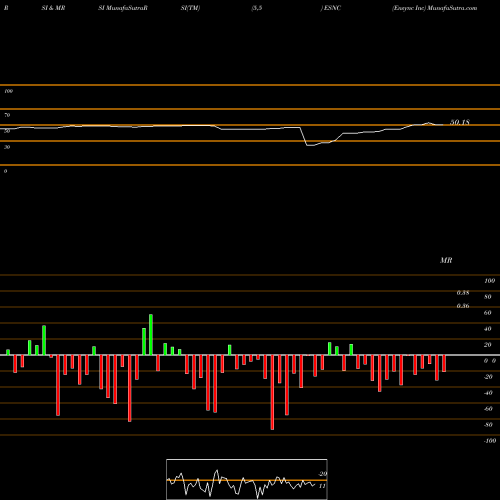Image resolution: width=500 pixels, height=500 pixels.
Task: Click the 70 label on the RSI axis
Action: [x=7, y=115]
